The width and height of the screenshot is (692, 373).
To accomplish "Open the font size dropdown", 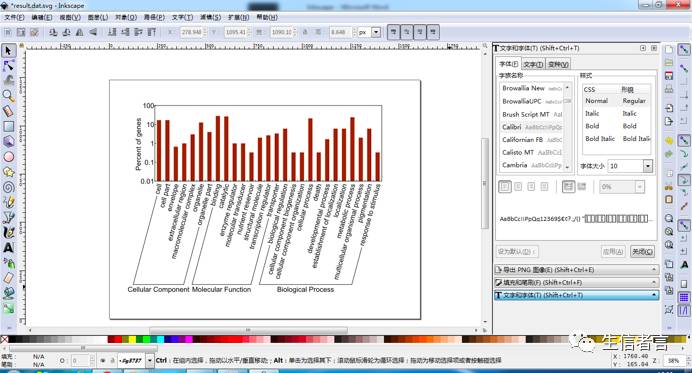I will click(647, 166).
